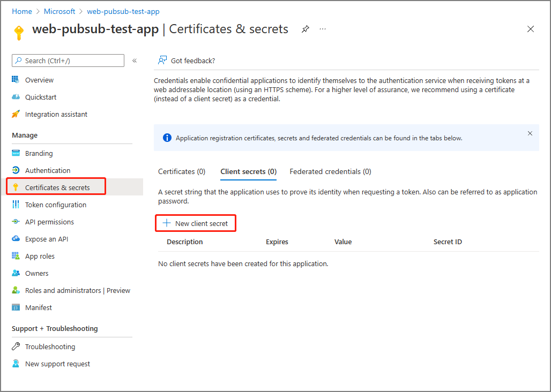The height and width of the screenshot is (392, 551).
Task: Click the pin icon beside page title
Action: 306,29
